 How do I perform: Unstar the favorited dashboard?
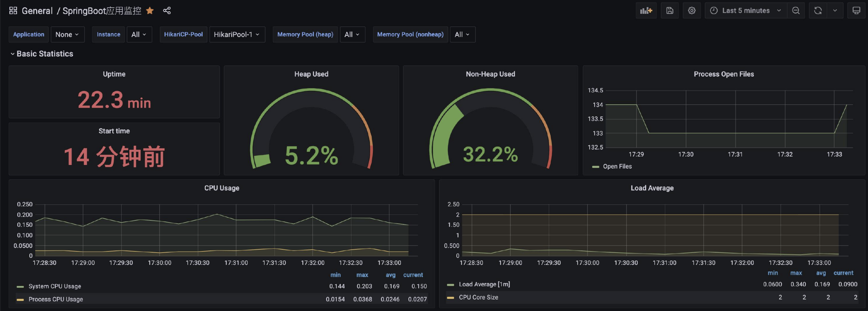click(150, 11)
